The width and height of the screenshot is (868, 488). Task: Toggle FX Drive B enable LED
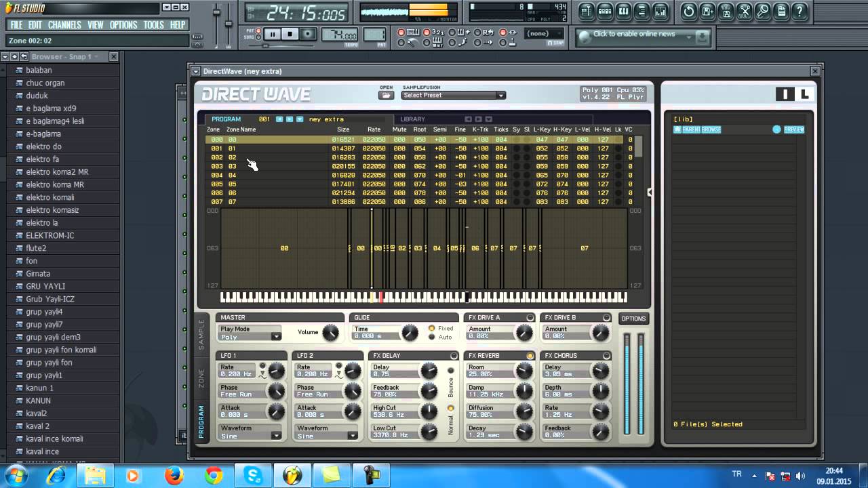point(606,317)
